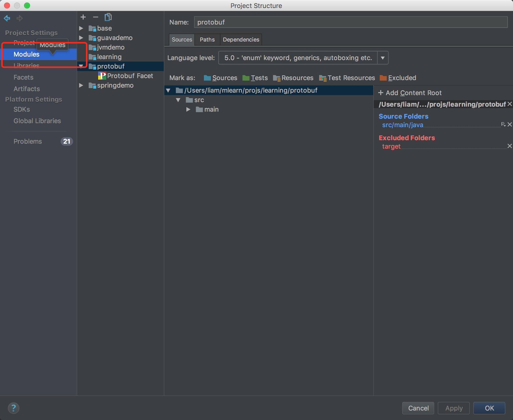Switch to the Sources tab

(x=182, y=40)
